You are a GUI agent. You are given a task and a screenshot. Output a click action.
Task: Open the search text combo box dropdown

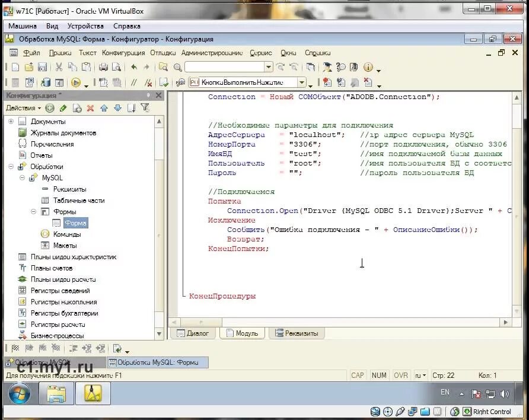[269, 67]
